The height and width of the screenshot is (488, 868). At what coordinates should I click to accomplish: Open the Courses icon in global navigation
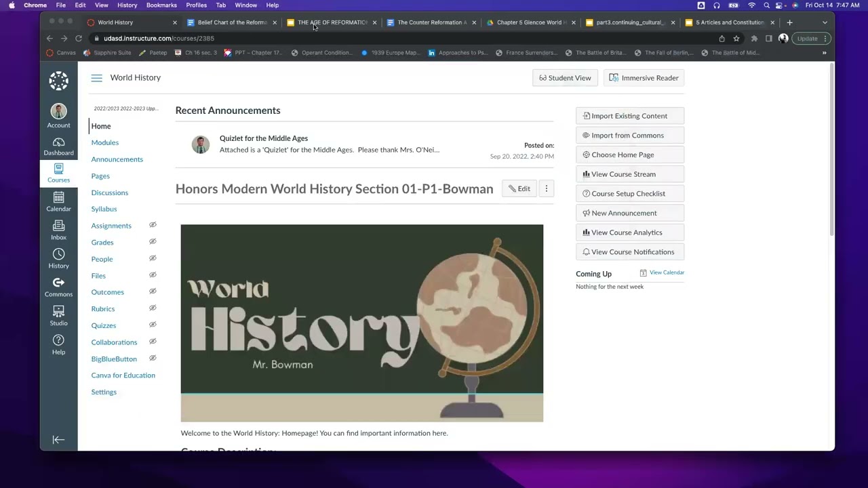tap(58, 169)
